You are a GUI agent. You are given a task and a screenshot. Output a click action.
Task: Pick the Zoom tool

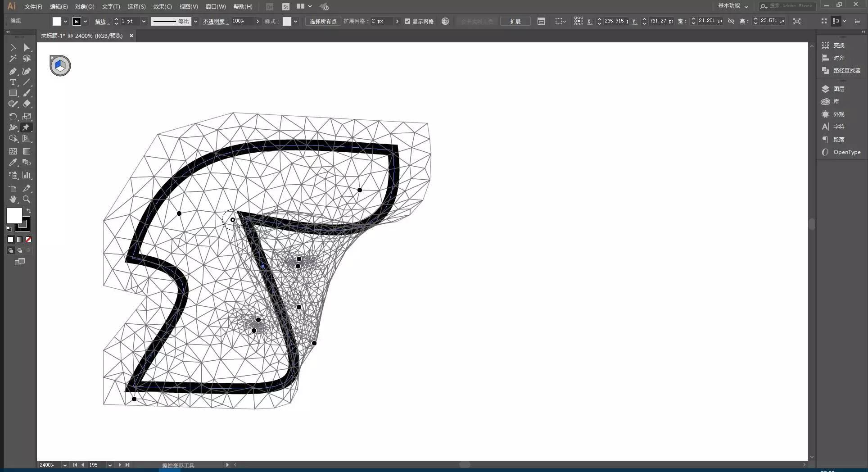click(27, 199)
